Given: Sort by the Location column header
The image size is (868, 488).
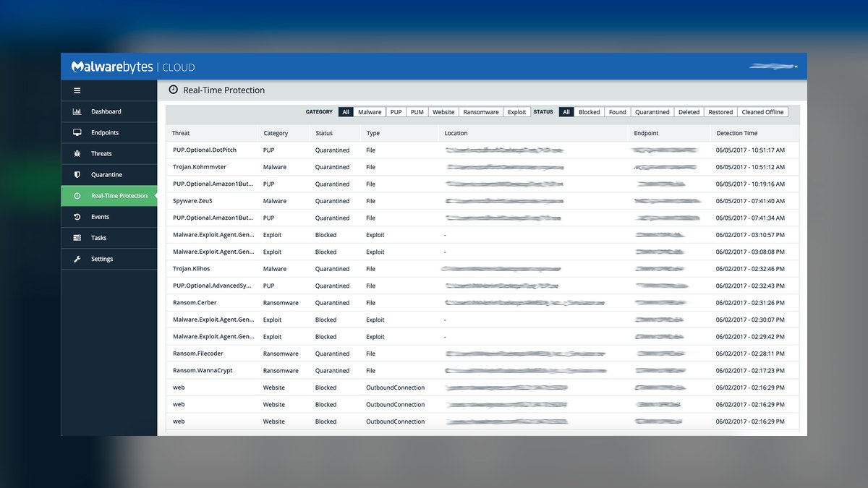Looking at the screenshot, I should 456,133.
